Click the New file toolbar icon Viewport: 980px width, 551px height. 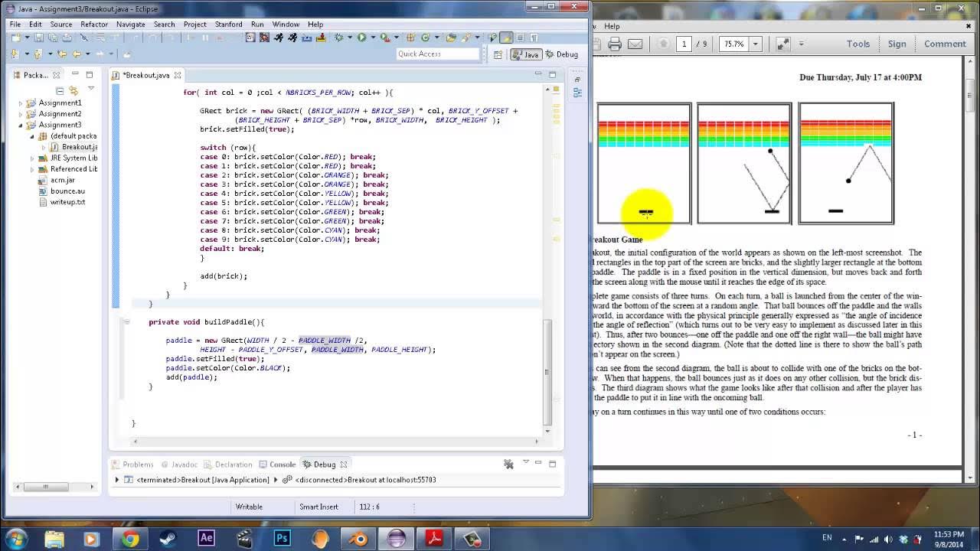click(16, 37)
